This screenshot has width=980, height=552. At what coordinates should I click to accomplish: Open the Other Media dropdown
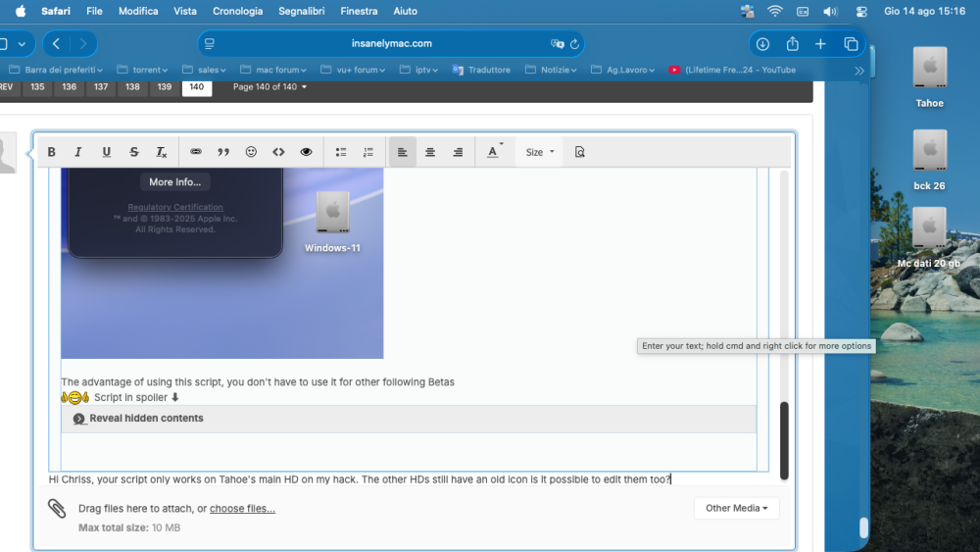pyautogui.click(x=736, y=508)
